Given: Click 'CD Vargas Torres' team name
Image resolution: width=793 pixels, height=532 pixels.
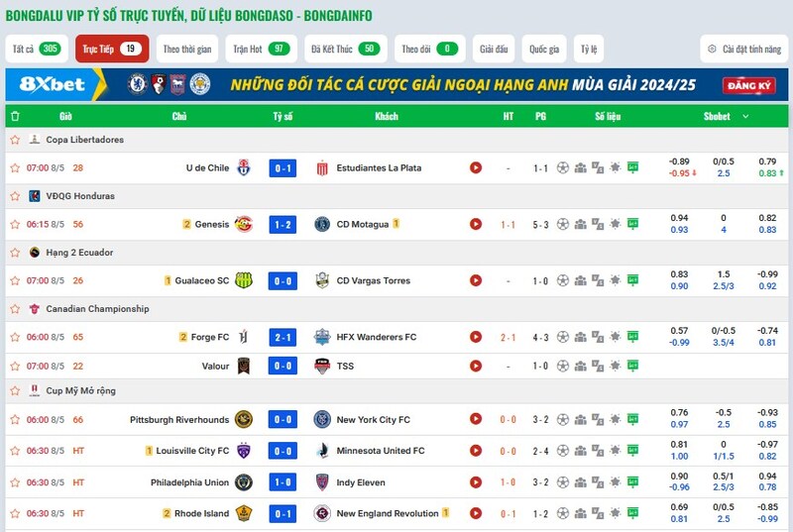Looking at the screenshot, I should pyautogui.click(x=374, y=280).
